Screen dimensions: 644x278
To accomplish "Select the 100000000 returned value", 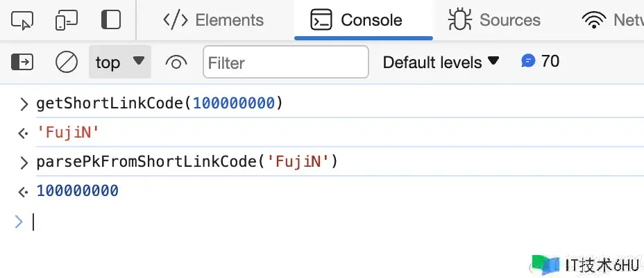I will click(77, 190).
